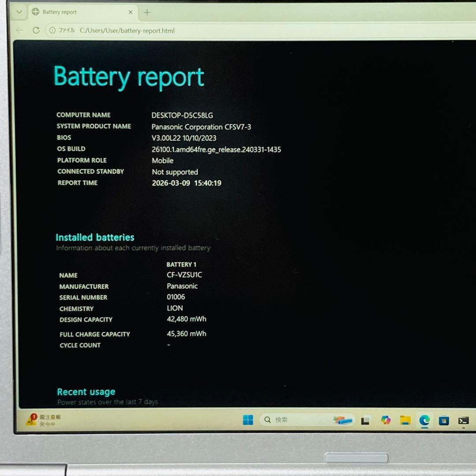Select the Recent usage section heading
The width and height of the screenshot is (476, 476).
86,391
